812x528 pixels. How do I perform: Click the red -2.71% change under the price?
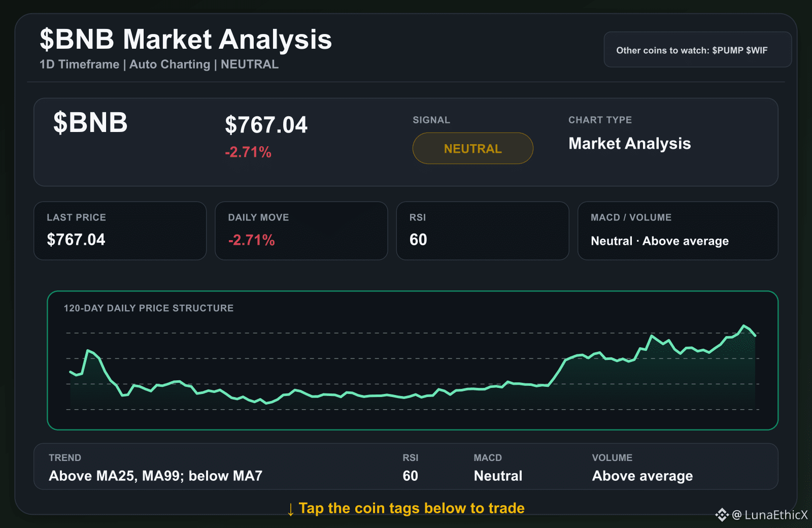tap(248, 152)
